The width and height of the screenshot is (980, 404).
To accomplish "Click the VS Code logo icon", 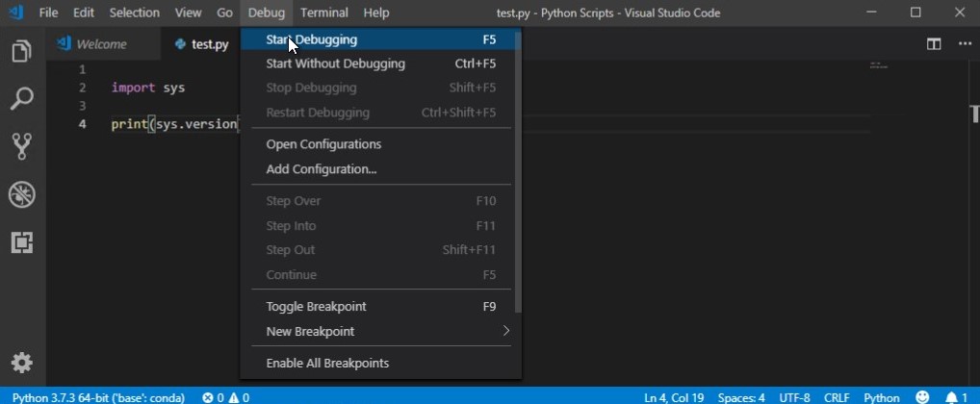I will (15, 12).
